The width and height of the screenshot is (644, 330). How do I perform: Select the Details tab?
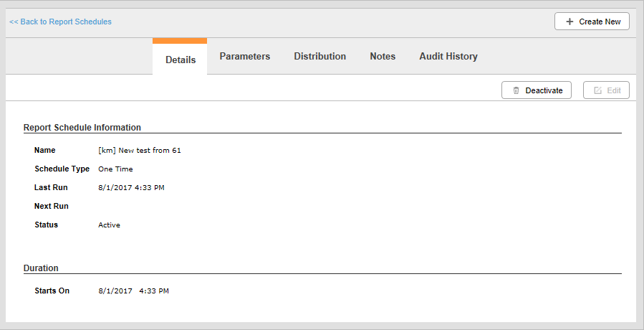pyautogui.click(x=180, y=57)
